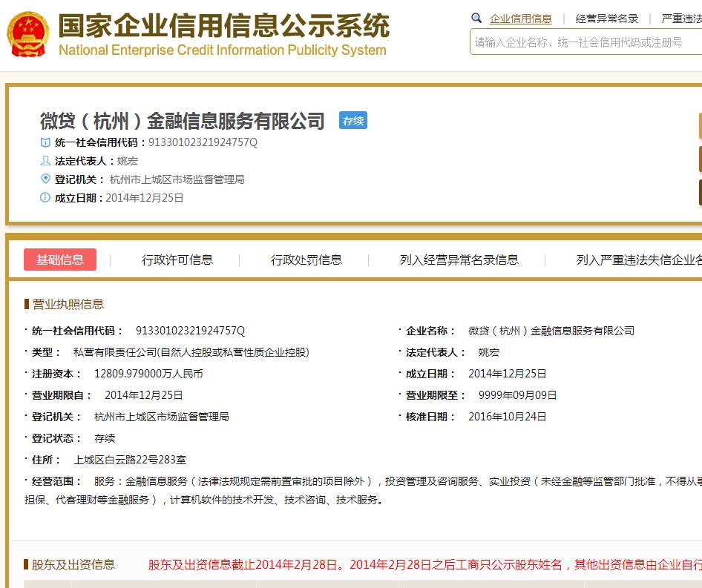
Task: Focus the enterprise name search input
Action: click(x=585, y=42)
